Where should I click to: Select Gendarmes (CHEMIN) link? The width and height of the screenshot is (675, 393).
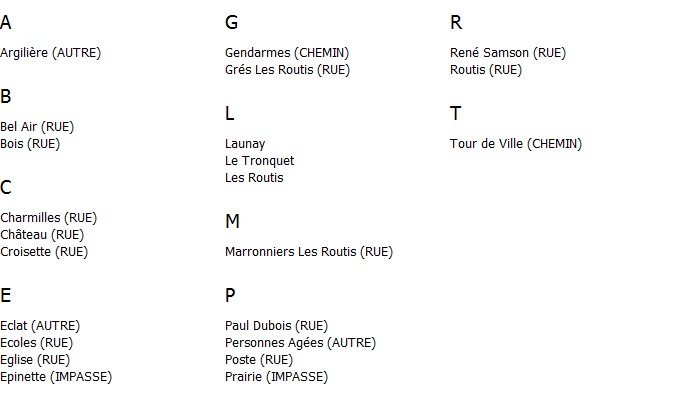coord(287,53)
